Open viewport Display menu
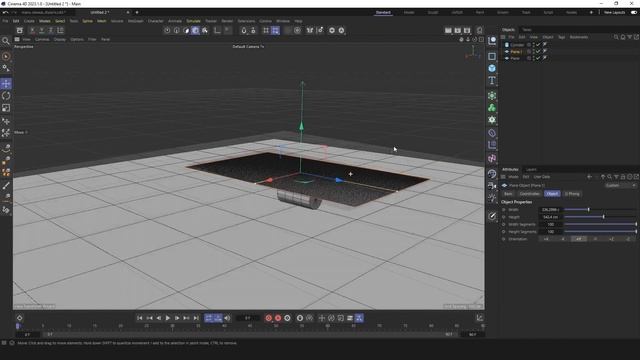640x360 pixels. 60,40
